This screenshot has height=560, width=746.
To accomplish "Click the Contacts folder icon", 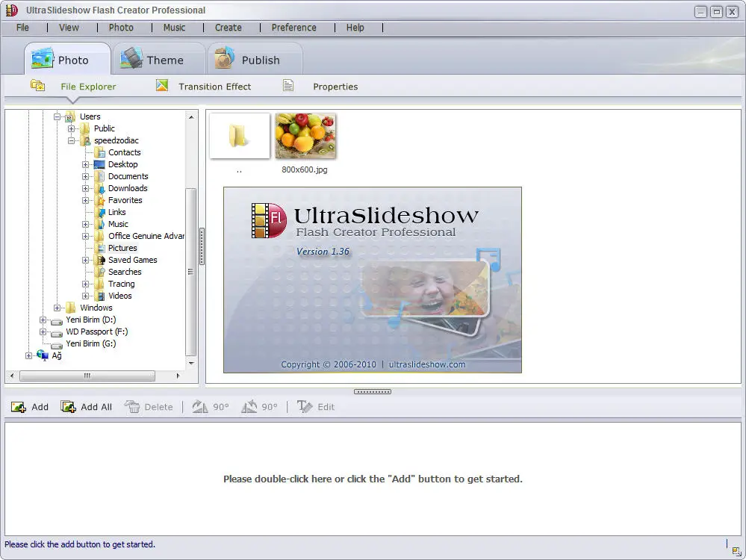I will [x=100, y=153].
